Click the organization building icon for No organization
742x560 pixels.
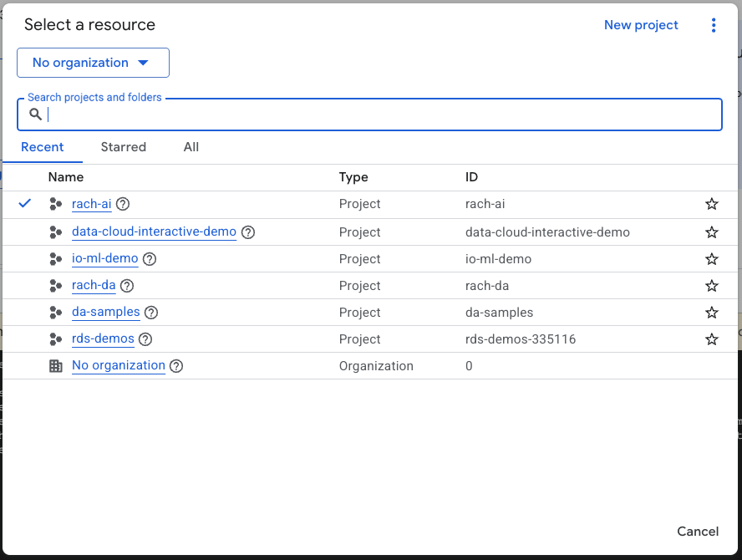point(55,365)
